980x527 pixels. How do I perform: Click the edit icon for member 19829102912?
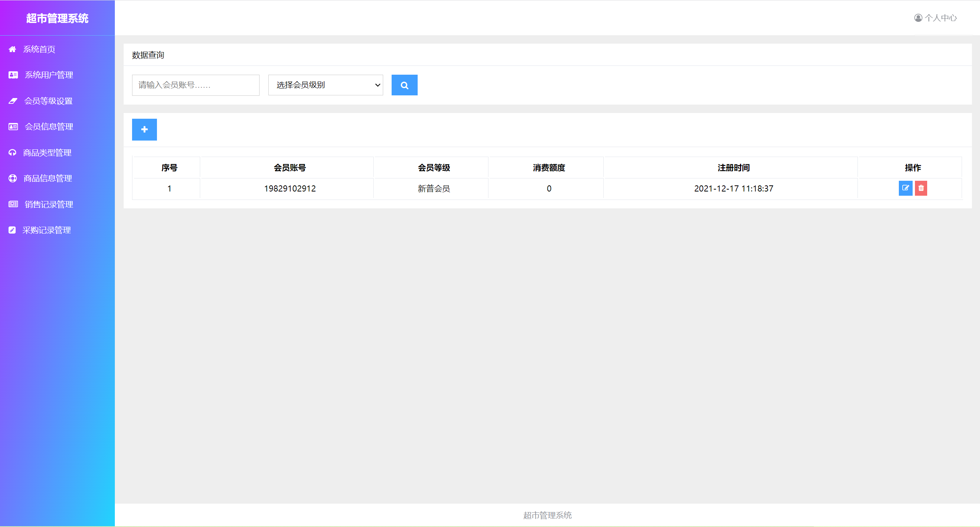905,188
